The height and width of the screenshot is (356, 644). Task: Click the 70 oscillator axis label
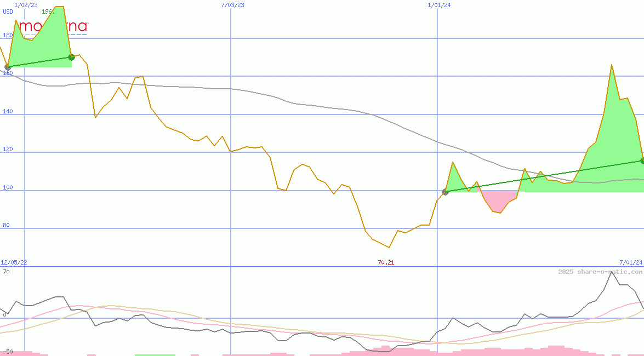coord(6,272)
